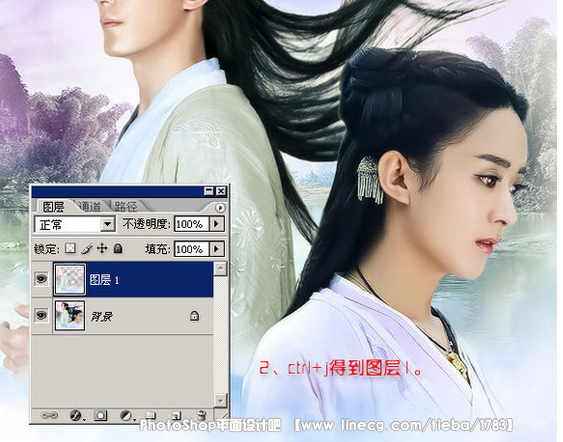Viewport: 563px width, 442px height.
Task: Open the layers panel flyout menu
Action: (x=220, y=208)
